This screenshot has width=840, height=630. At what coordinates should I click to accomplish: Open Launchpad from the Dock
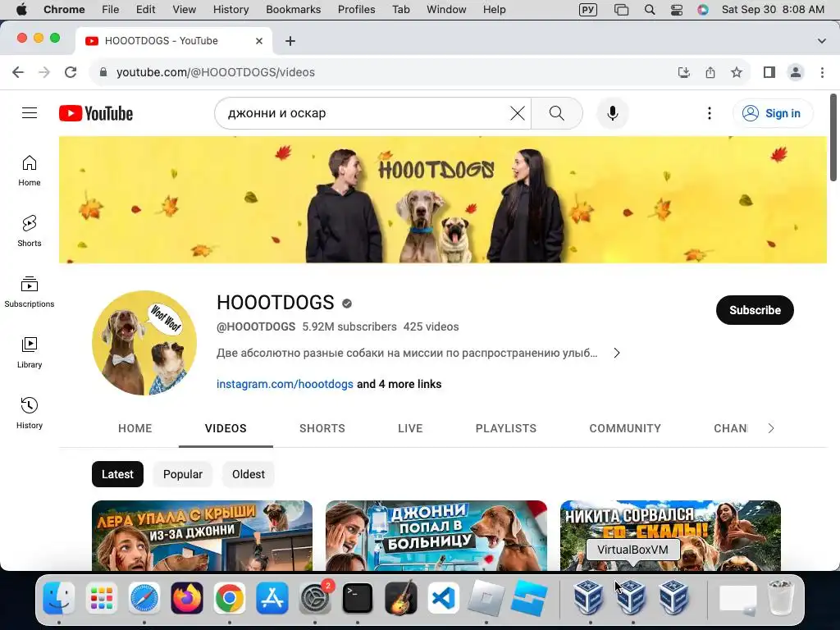[101, 598]
